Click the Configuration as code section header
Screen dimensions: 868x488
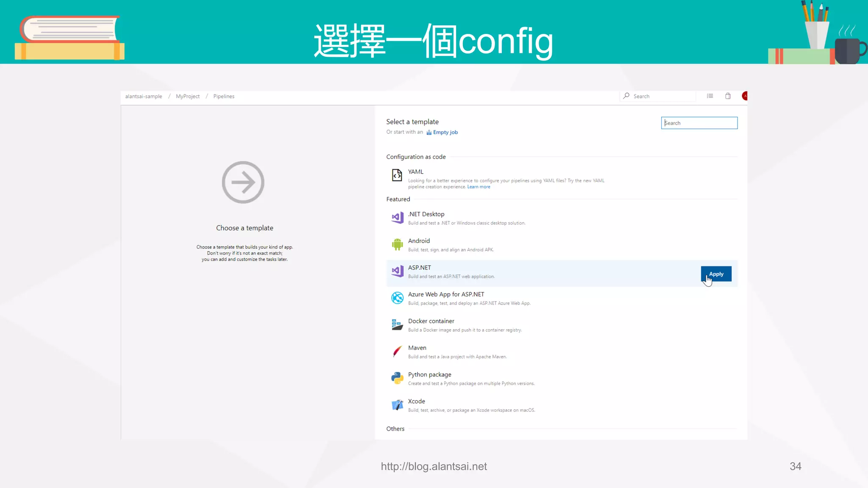pyautogui.click(x=416, y=157)
